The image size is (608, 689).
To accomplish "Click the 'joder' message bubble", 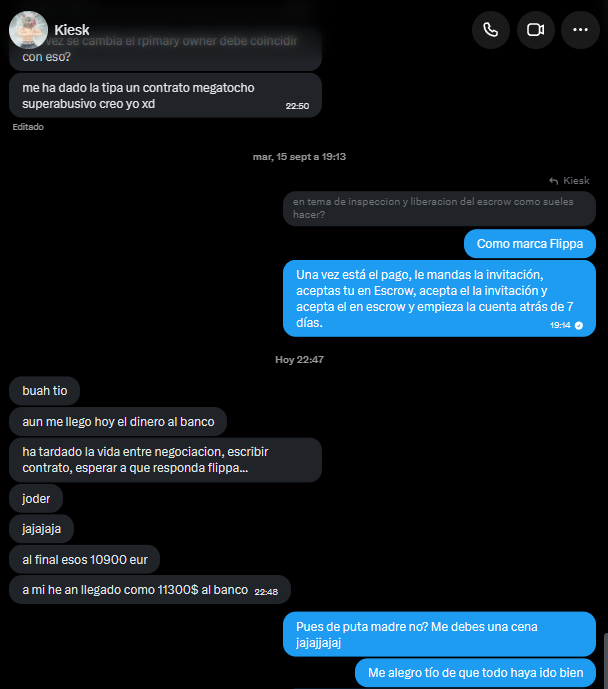I will tap(36, 499).
